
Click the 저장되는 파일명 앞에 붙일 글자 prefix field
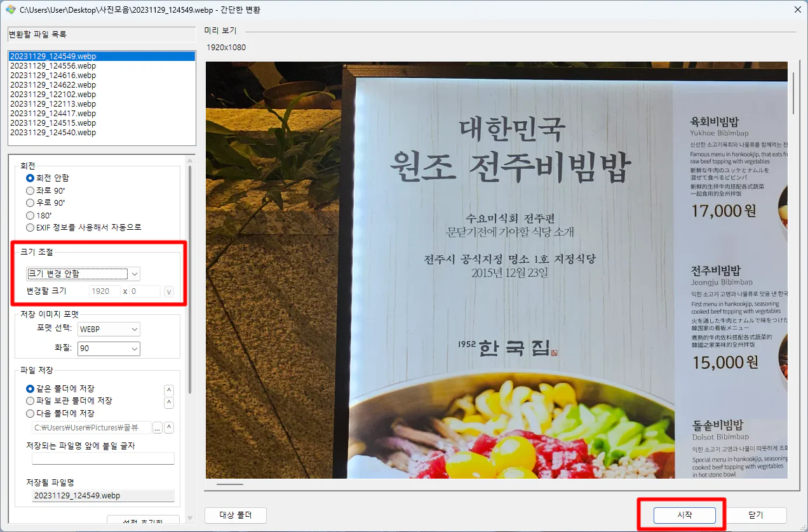tap(103, 458)
